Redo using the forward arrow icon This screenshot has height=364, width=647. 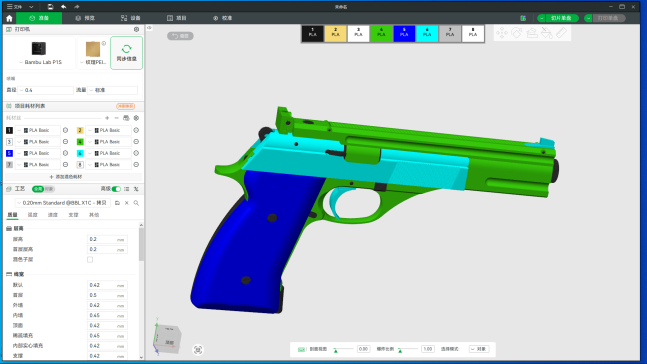pos(77,7)
